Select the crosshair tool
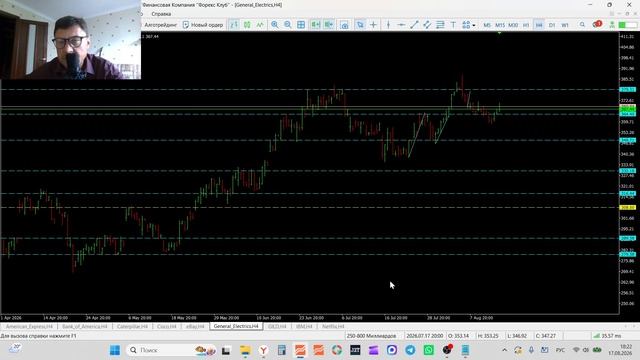Screen dimensions: 640x360 [373, 25]
